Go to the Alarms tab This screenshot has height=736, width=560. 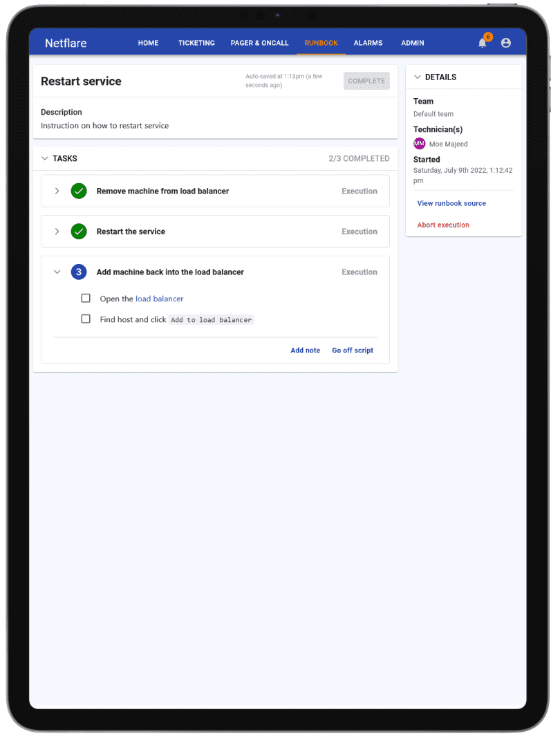point(368,43)
